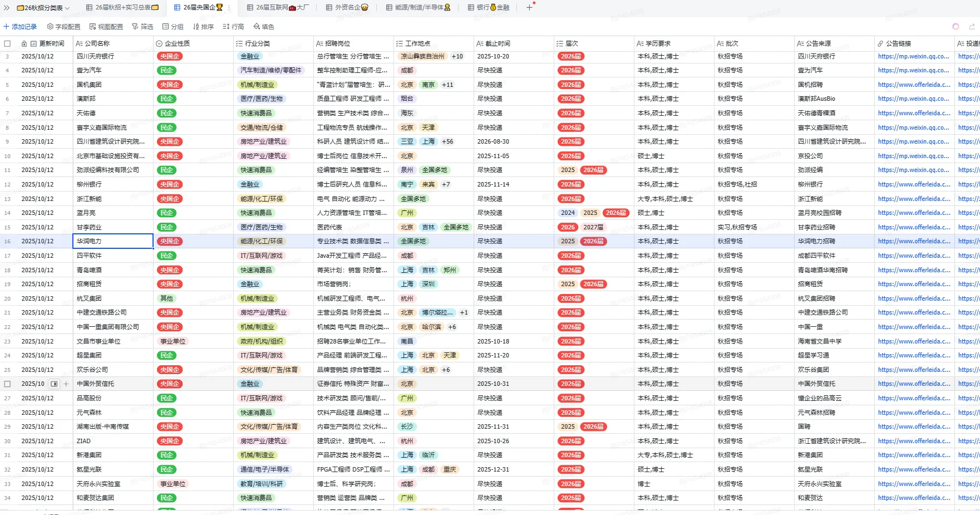The width and height of the screenshot is (980, 515).
Task: Add a new view with the plus icon
Action: tap(530, 8)
